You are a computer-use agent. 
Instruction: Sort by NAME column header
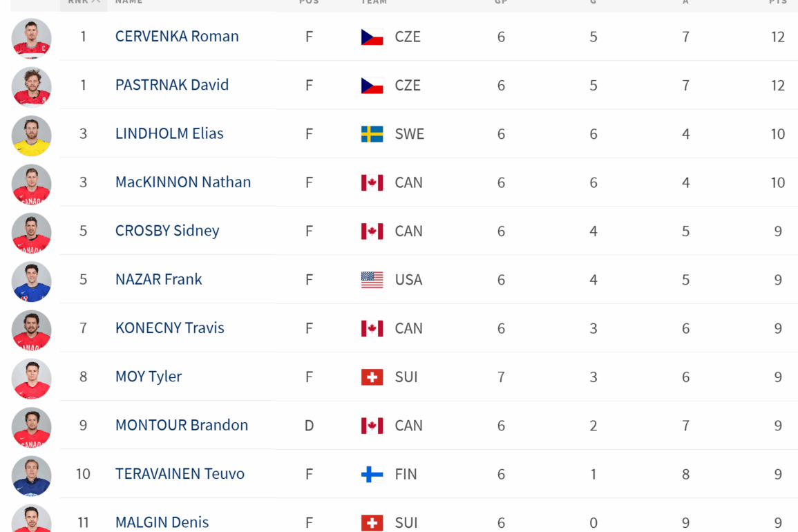pos(129,2)
